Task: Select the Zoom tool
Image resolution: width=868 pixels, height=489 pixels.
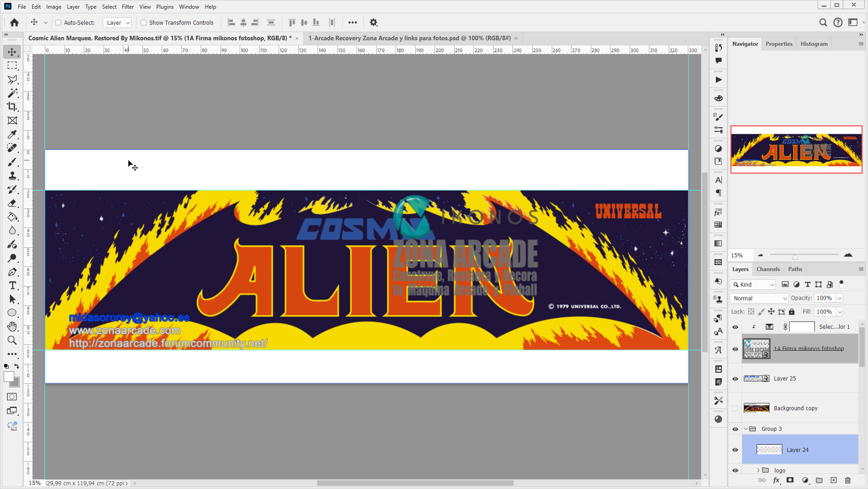Action: click(12, 340)
